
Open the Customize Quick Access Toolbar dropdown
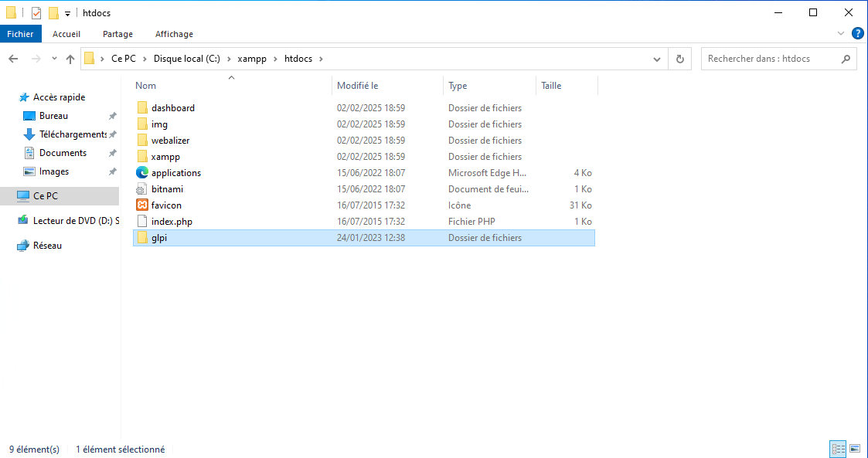(x=67, y=13)
